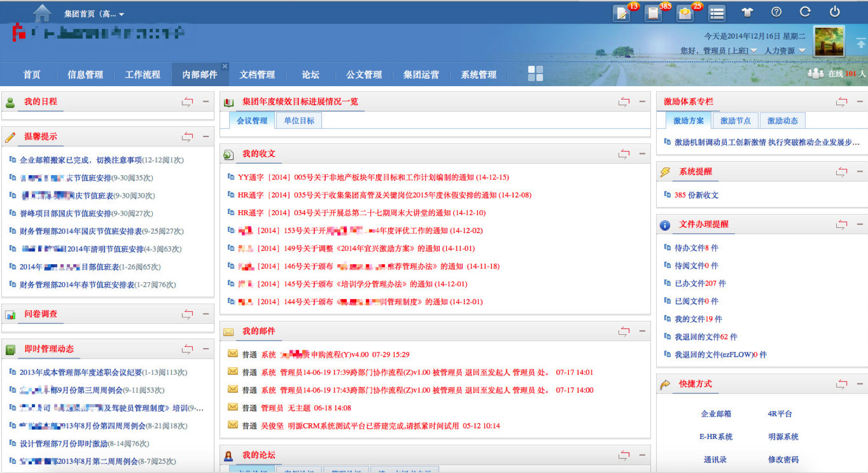Expand the 集团首页 dropdown at top
The height and width of the screenshot is (473, 868).
[x=122, y=14]
